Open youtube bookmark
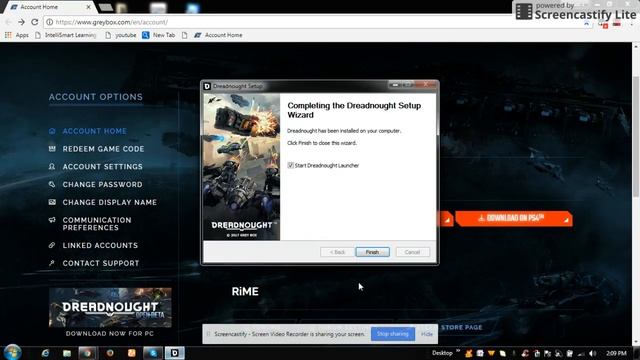Viewport: 640px width, 360px height. [120, 35]
